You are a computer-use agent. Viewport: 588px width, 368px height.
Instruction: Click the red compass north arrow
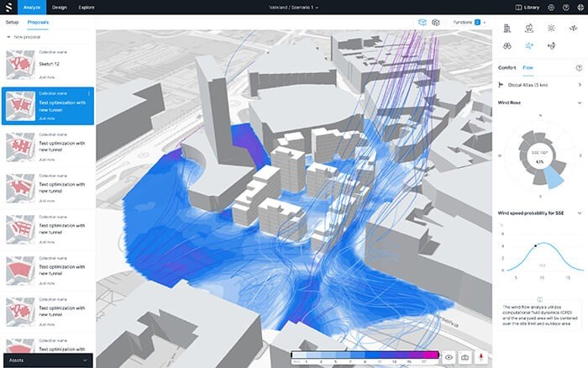pyautogui.click(x=481, y=357)
